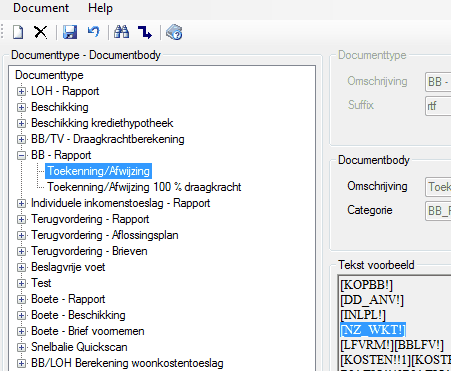Image resolution: width=451 pixels, height=371 pixels.
Task: Click the Suffix field containing rtf
Action: point(438,106)
